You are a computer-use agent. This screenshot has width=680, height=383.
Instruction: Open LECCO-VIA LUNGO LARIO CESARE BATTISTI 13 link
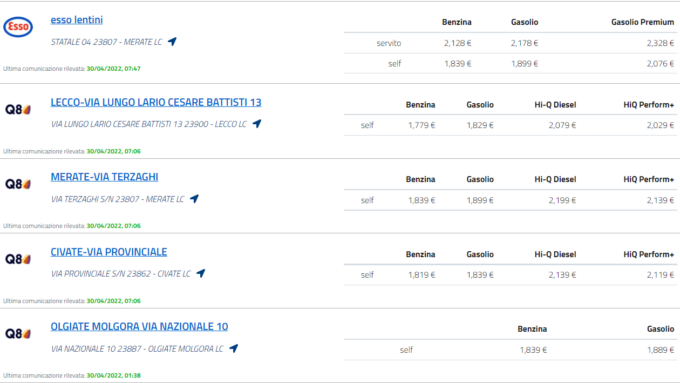pyautogui.click(x=156, y=102)
